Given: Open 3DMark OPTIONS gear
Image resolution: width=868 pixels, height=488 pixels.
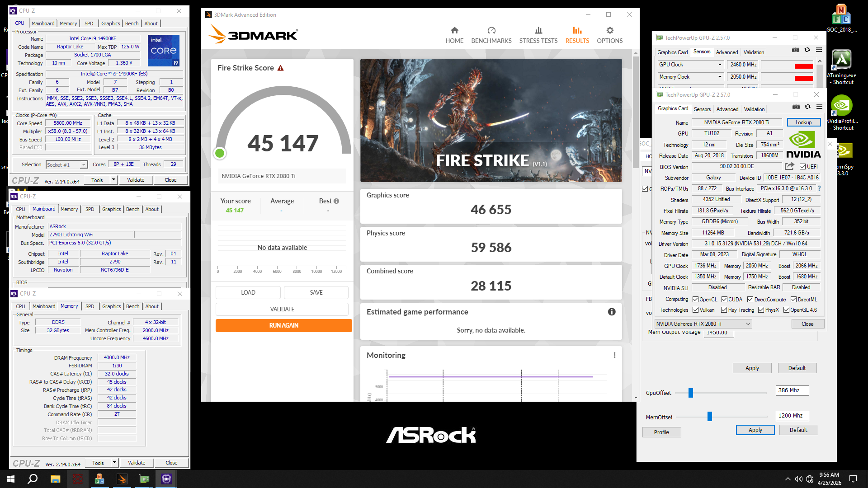Looking at the screenshot, I should point(610,35).
